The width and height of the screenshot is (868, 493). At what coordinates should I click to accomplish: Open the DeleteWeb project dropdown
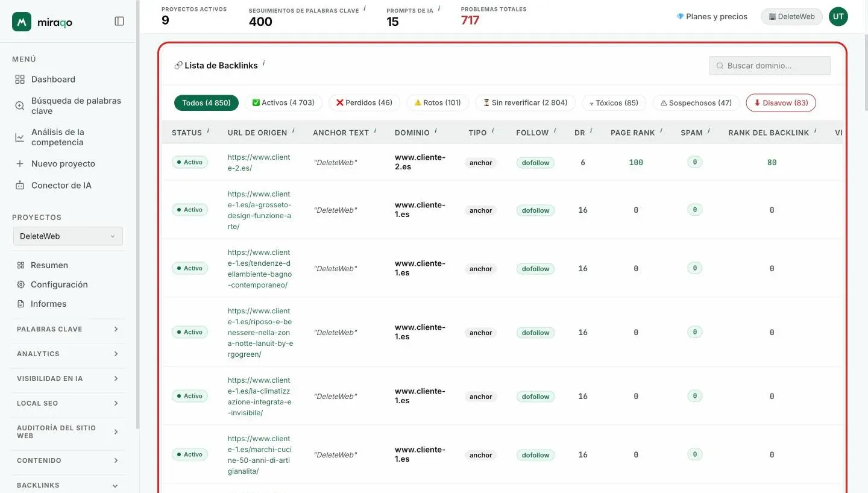pos(68,236)
